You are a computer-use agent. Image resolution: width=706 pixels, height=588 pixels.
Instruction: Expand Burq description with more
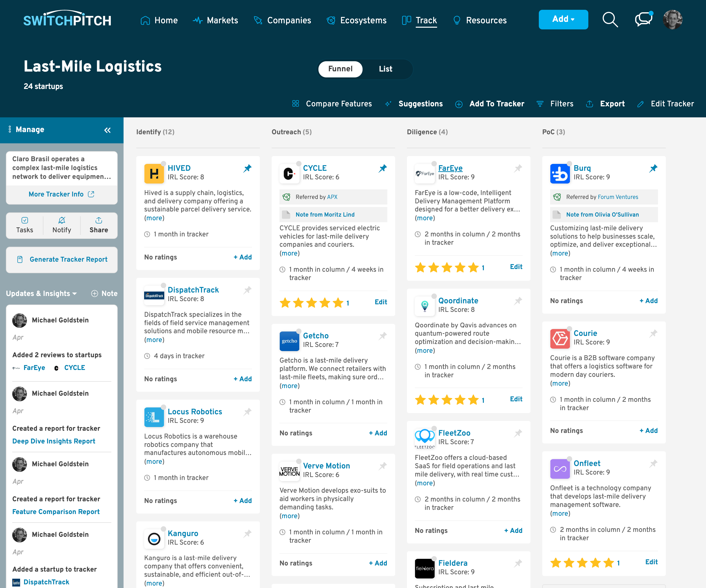point(560,253)
